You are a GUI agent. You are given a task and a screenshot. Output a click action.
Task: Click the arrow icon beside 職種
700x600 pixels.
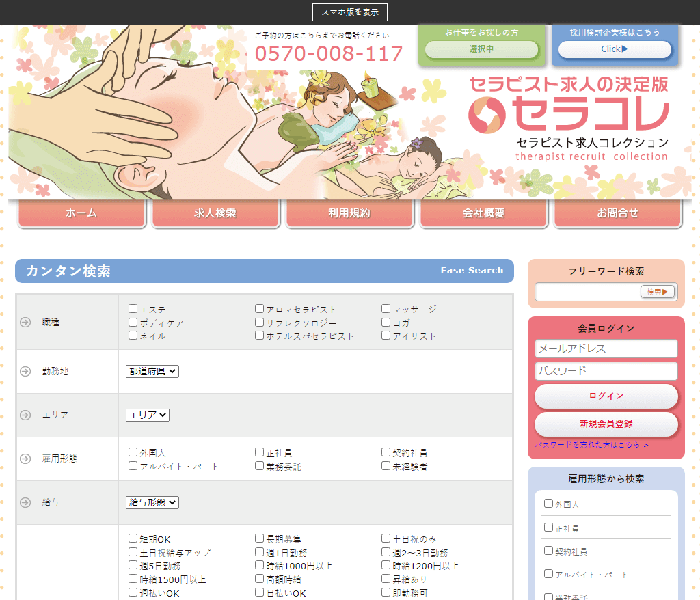[25, 322]
